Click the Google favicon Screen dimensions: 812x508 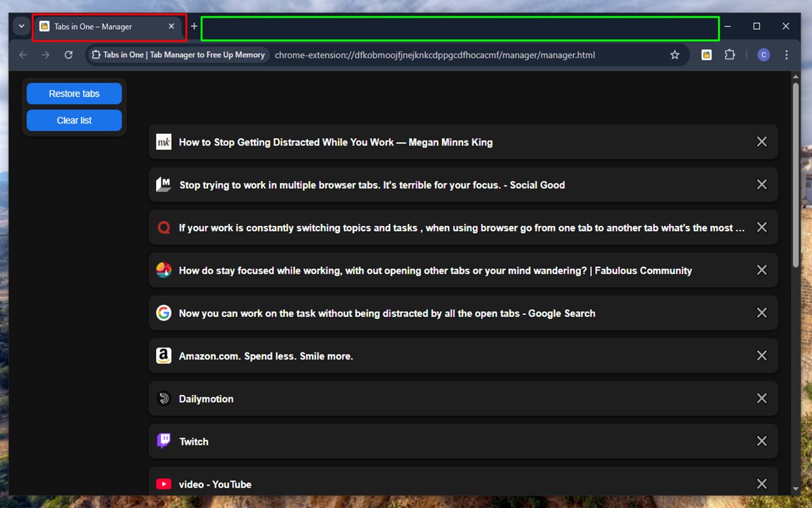click(164, 313)
